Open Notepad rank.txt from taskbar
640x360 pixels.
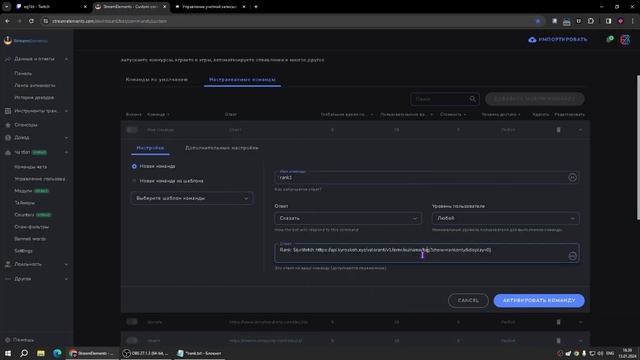point(200,353)
